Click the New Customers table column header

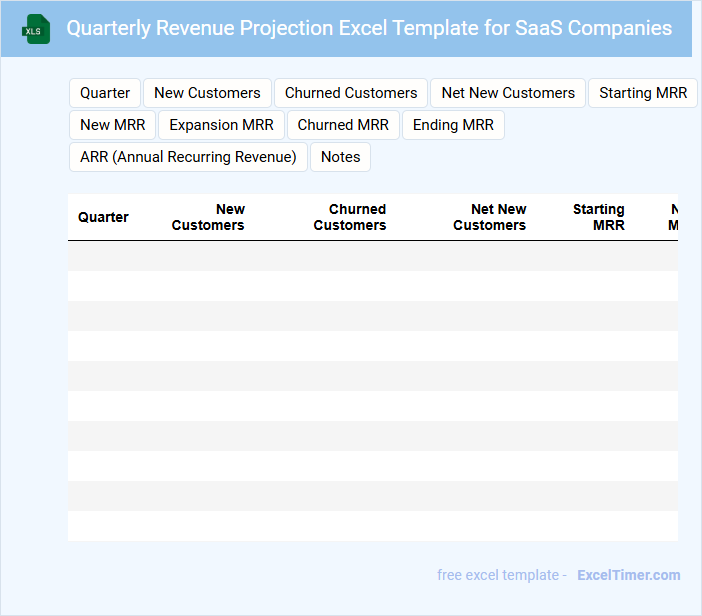208,217
